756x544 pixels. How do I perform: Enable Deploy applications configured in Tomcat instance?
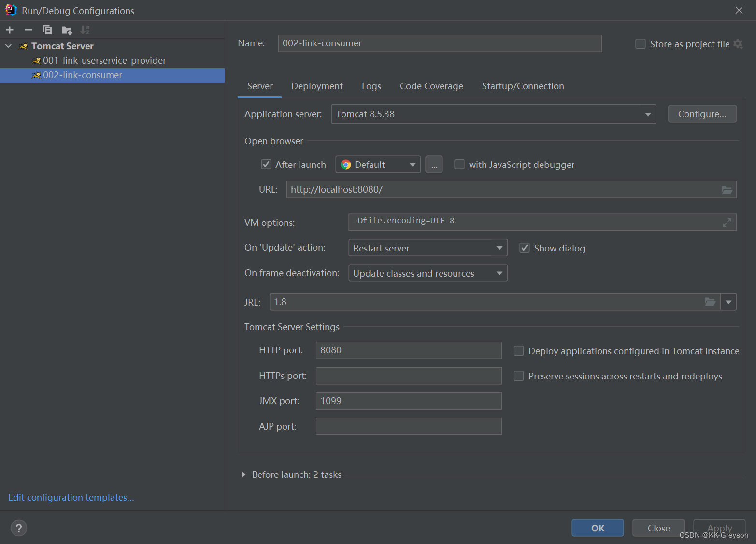(519, 351)
